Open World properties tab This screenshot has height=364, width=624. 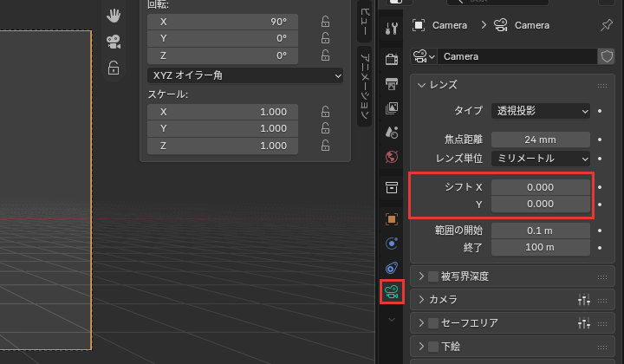pos(392,157)
